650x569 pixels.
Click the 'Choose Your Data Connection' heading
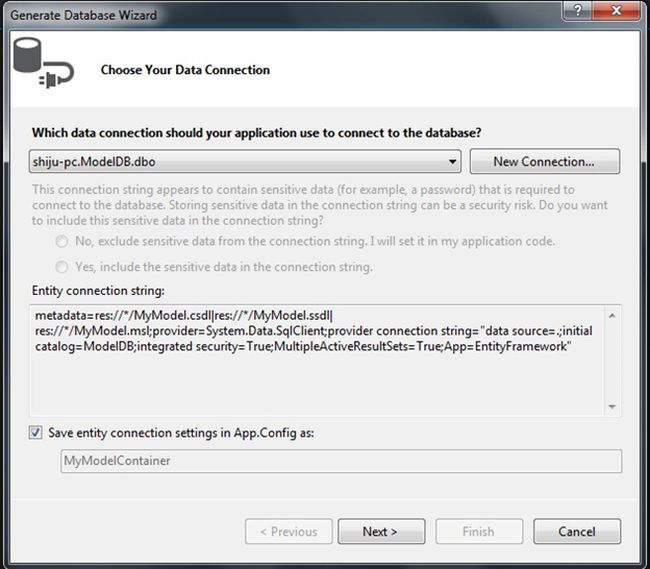point(185,70)
